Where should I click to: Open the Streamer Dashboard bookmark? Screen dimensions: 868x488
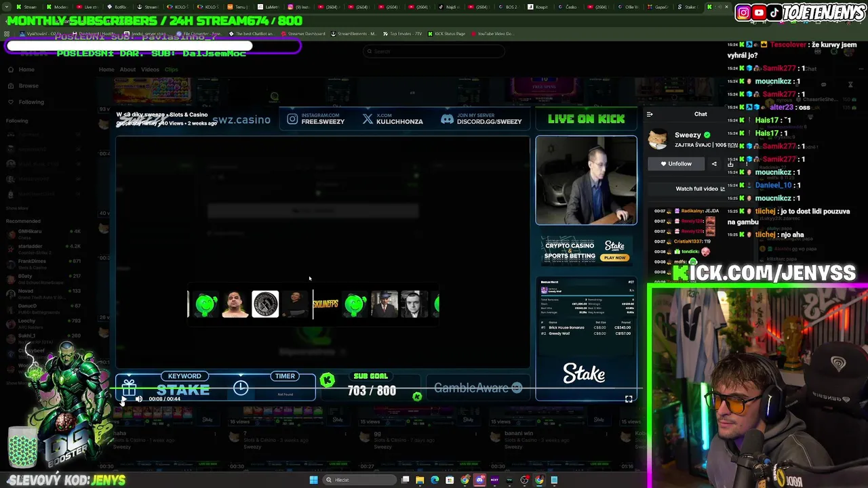pos(302,34)
